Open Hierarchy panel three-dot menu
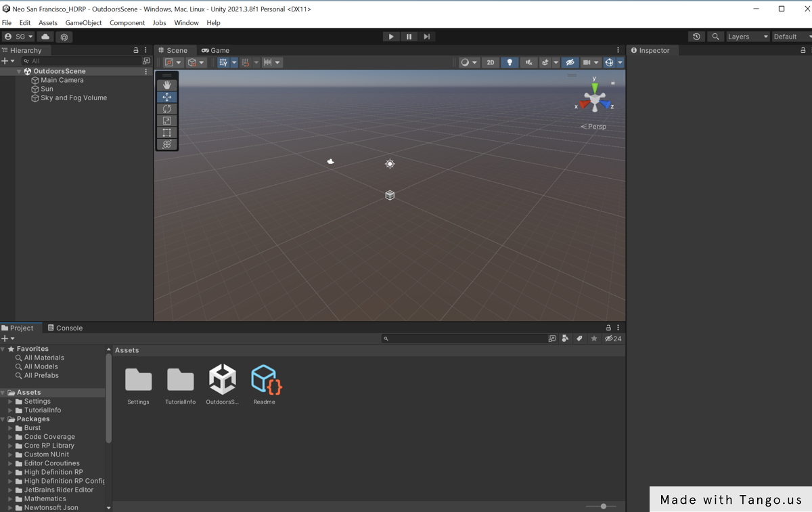812x512 pixels. coord(145,50)
